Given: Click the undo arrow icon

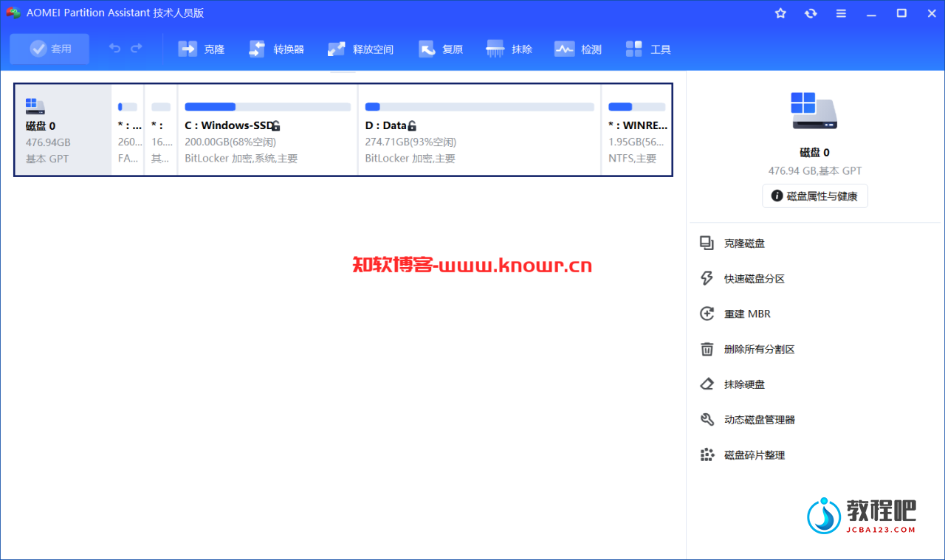Looking at the screenshot, I should [x=114, y=49].
